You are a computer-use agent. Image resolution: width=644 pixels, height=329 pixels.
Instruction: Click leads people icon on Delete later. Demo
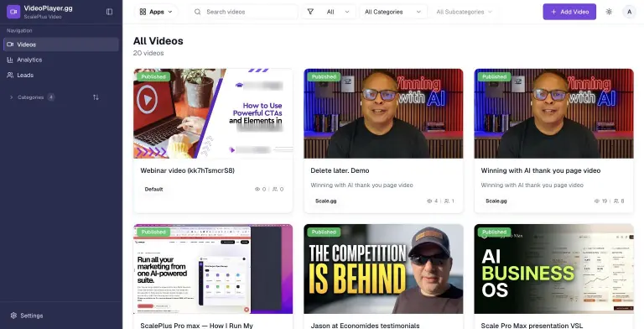pyautogui.click(x=447, y=201)
